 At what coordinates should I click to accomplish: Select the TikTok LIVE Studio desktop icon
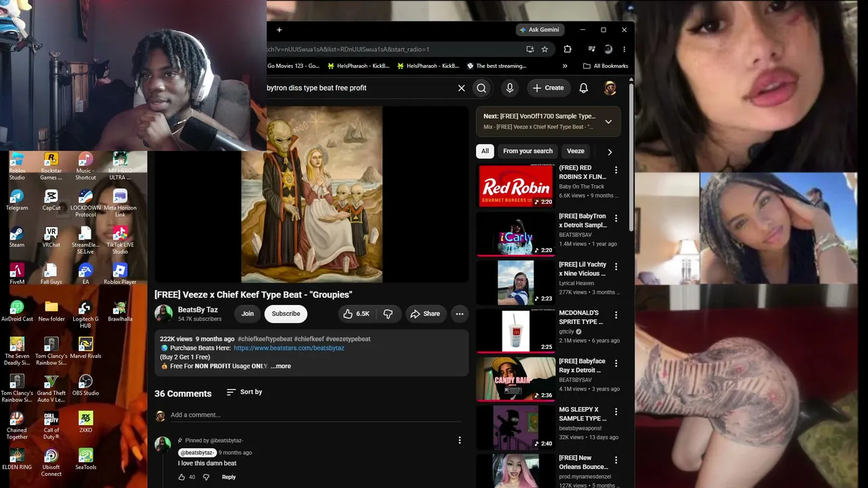tap(120, 241)
